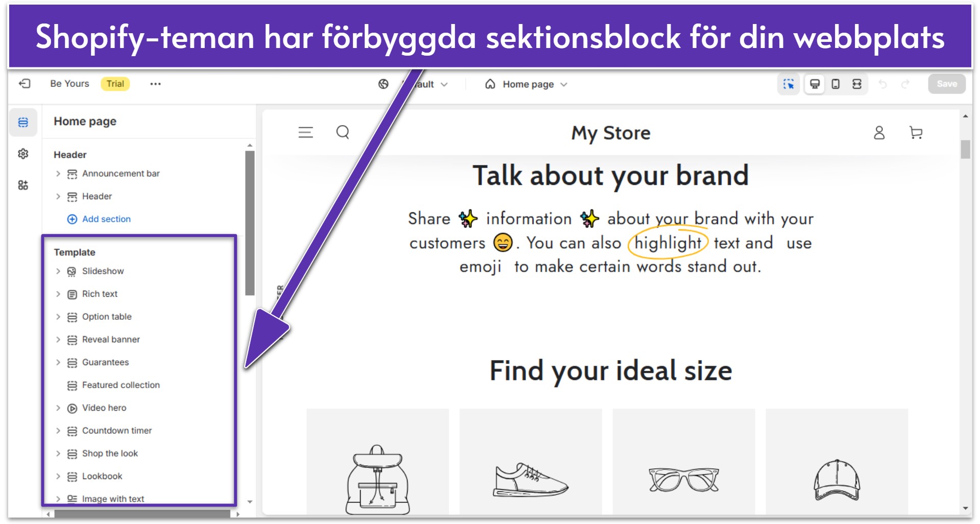Click the sidebar vertical scrollbar thumb
The width and height of the screenshot is (980, 524).
[250, 223]
